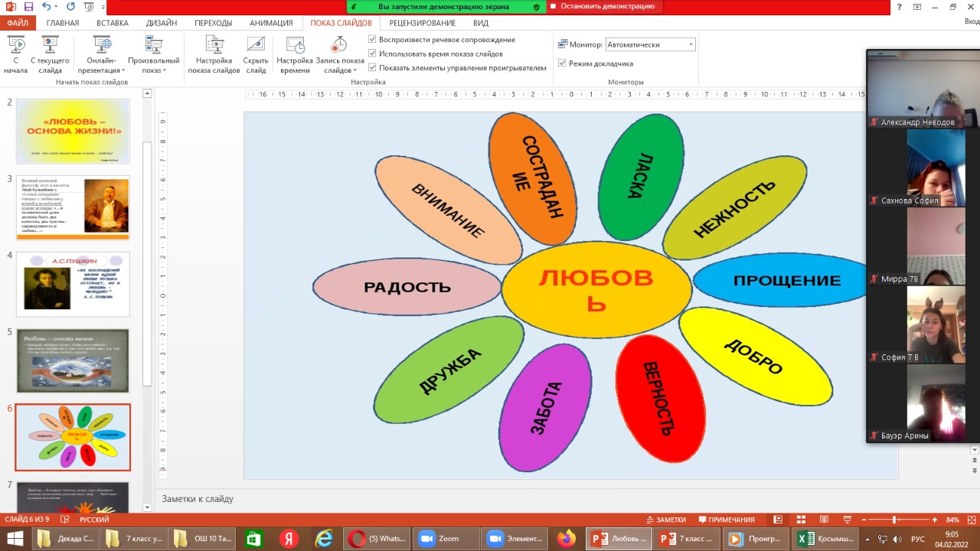The height and width of the screenshot is (551, 980).
Task: Open 'Настройка показа слайдов' settings
Action: click(x=214, y=46)
